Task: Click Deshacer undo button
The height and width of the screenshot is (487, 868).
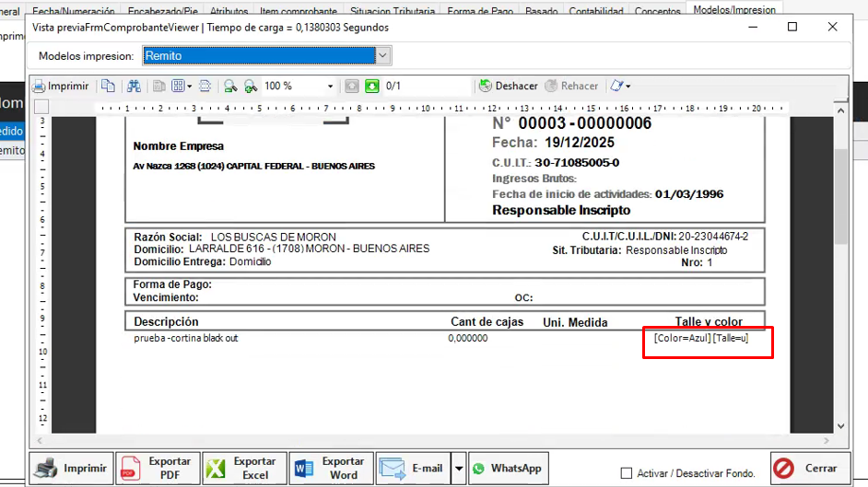Action: [509, 86]
